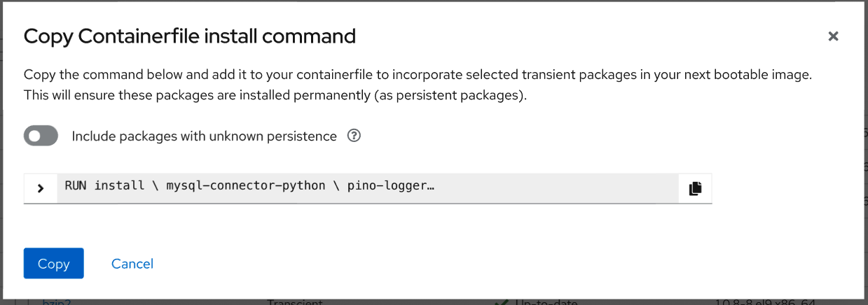This screenshot has height=305, width=868.
Task: Click the 'Copy Containerfile install command' heading
Action: 189,36
